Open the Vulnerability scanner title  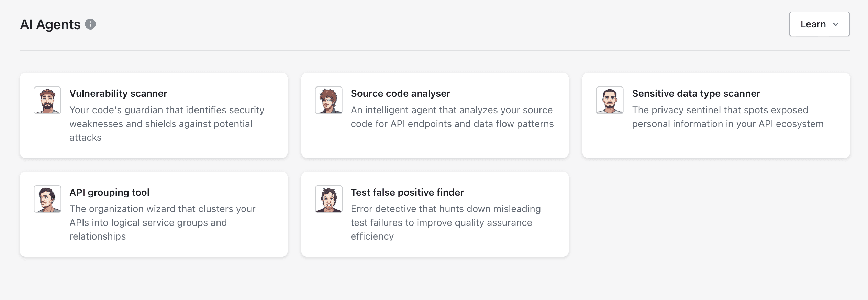point(118,93)
